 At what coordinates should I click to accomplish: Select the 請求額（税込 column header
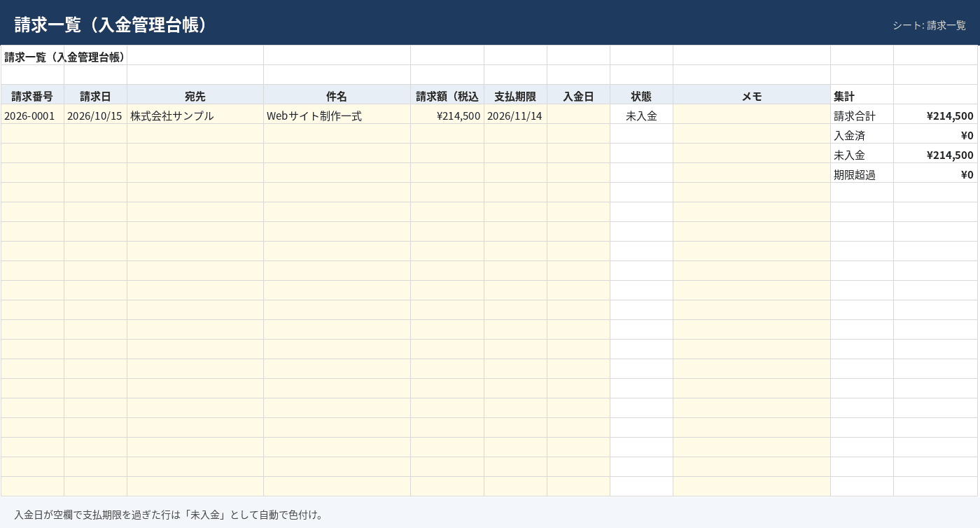pos(447,96)
